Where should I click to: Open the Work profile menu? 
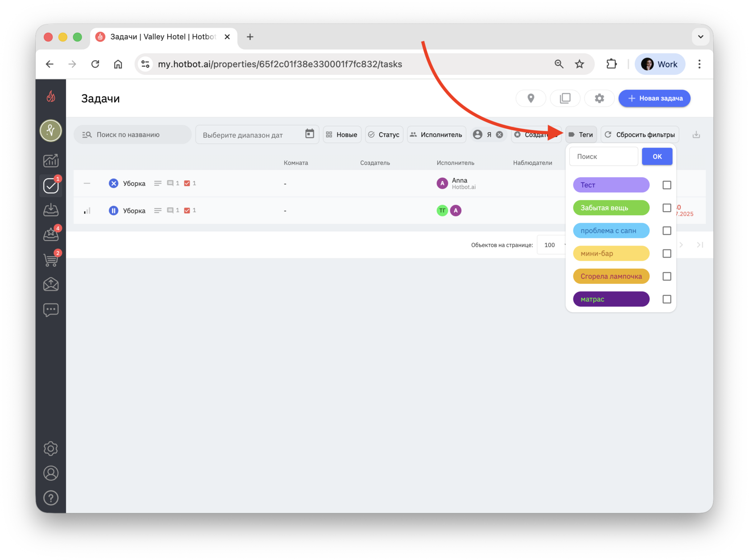pyautogui.click(x=659, y=64)
